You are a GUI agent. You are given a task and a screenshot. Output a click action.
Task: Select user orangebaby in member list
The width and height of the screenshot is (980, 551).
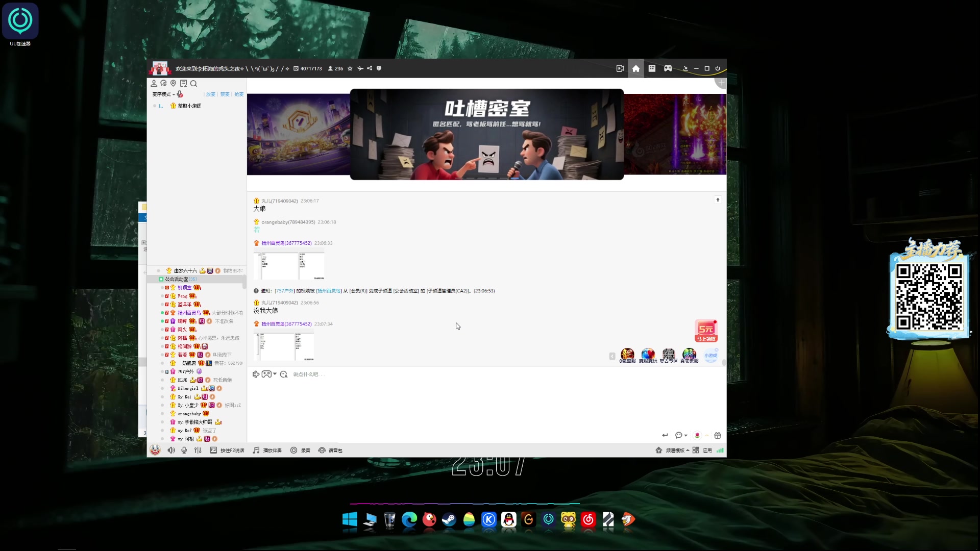coord(189,414)
